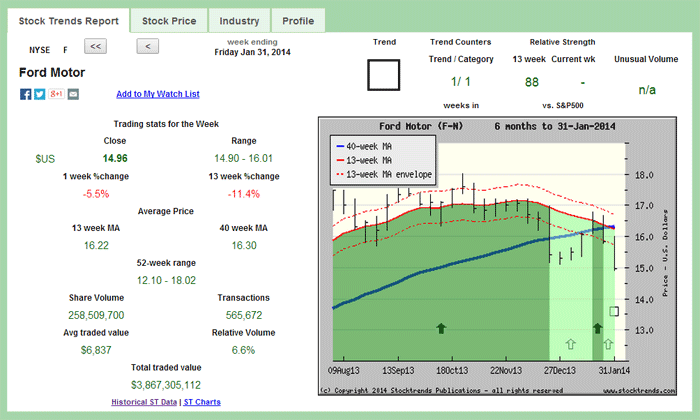Click the www.stocktrends.com chart footer text

coord(639,391)
